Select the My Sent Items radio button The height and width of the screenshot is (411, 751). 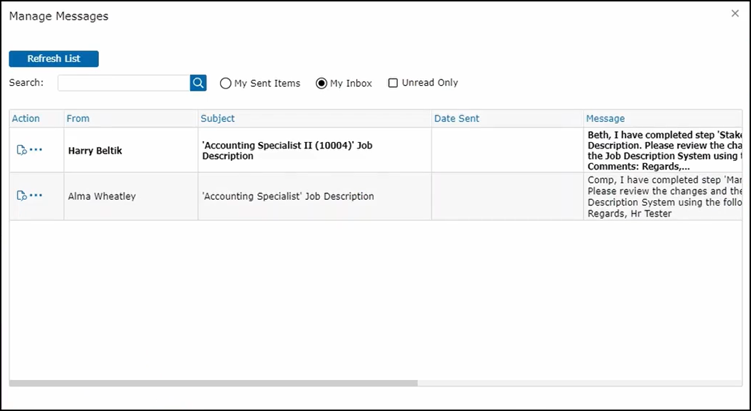tap(226, 83)
